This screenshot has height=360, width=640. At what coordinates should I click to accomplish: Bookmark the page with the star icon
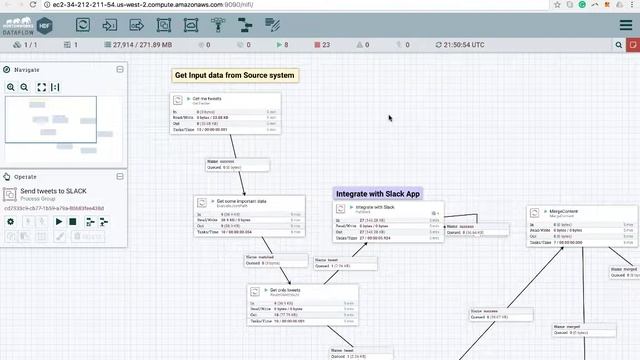point(557,4)
